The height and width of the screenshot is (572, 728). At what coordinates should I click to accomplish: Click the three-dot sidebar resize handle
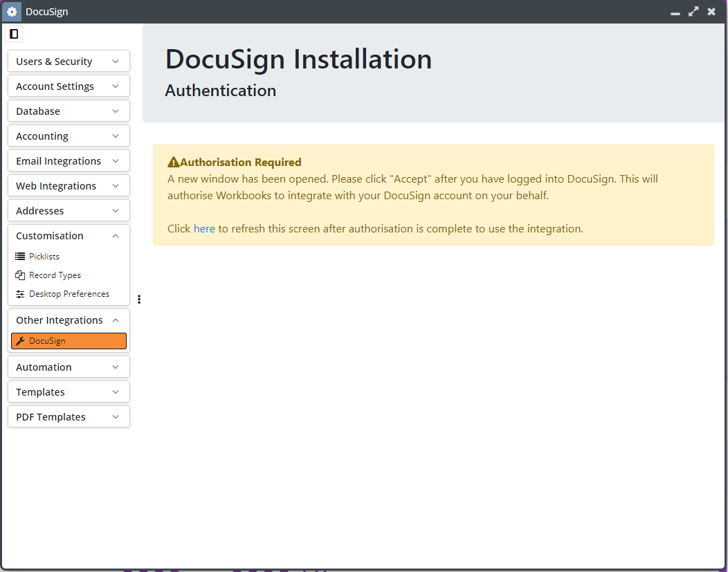coord(139,299)
